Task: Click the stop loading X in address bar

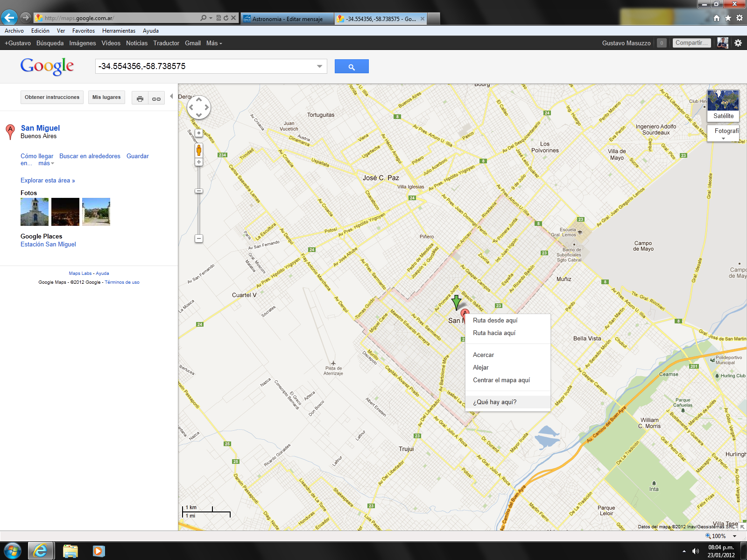Action: point(233,18)
